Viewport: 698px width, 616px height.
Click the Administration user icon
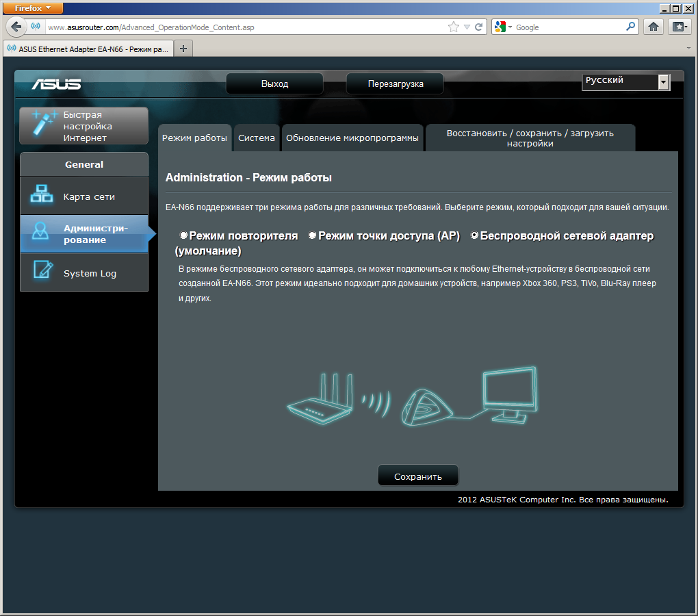pyautogui.click(x=40, y=231)
